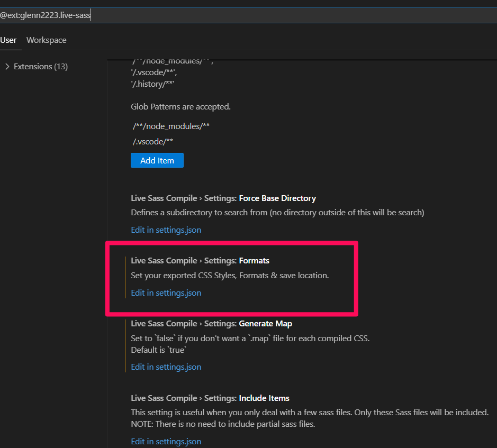The image size is (497, 448).
Task: Click the '/.history/**' description line
Action: point(153,84)
